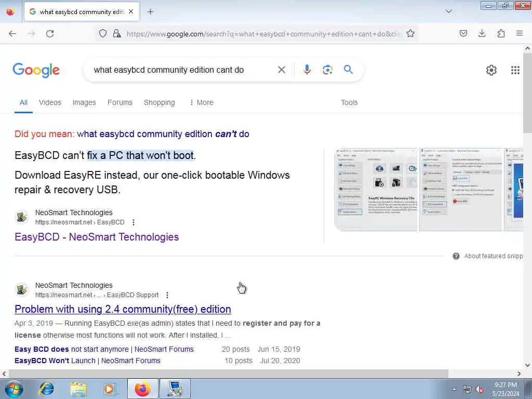
Task: Switch to Images results tab
Action: coord(84,102)
